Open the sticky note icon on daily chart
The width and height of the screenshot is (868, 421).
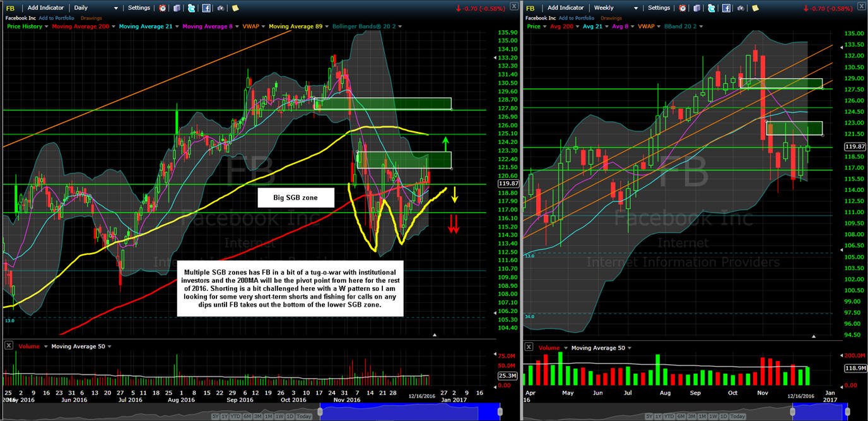pyautogui.click(x=235, y=8)
